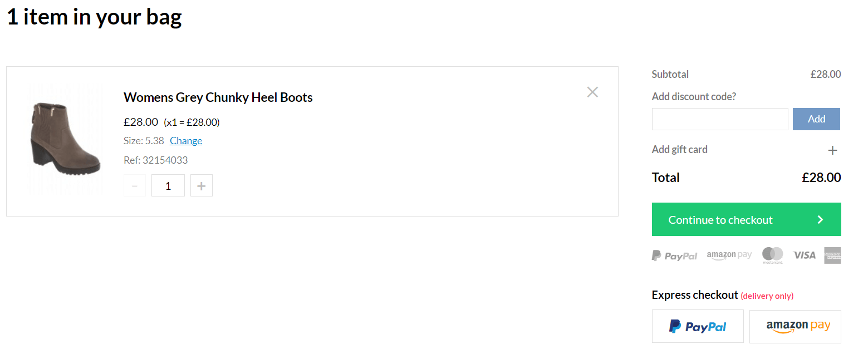
Task: Click the Mastercard payment icon
Action: pos(773,255)
